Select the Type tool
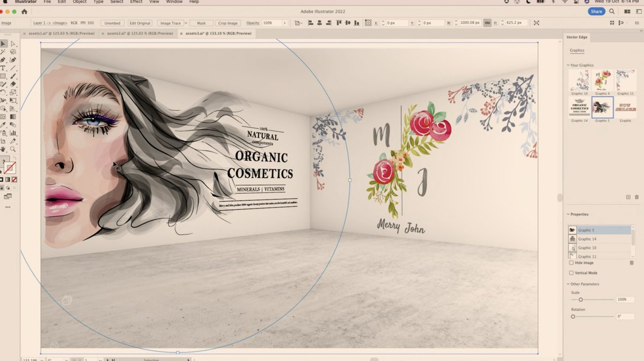 [x=3, y=68]
